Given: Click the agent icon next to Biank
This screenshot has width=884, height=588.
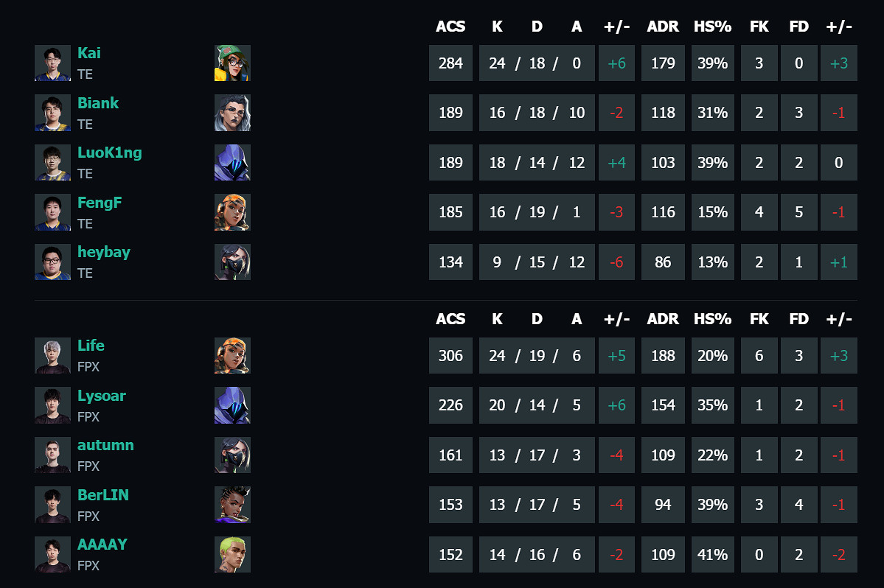Looking at the screenshot, I should (x=232, y=113).
